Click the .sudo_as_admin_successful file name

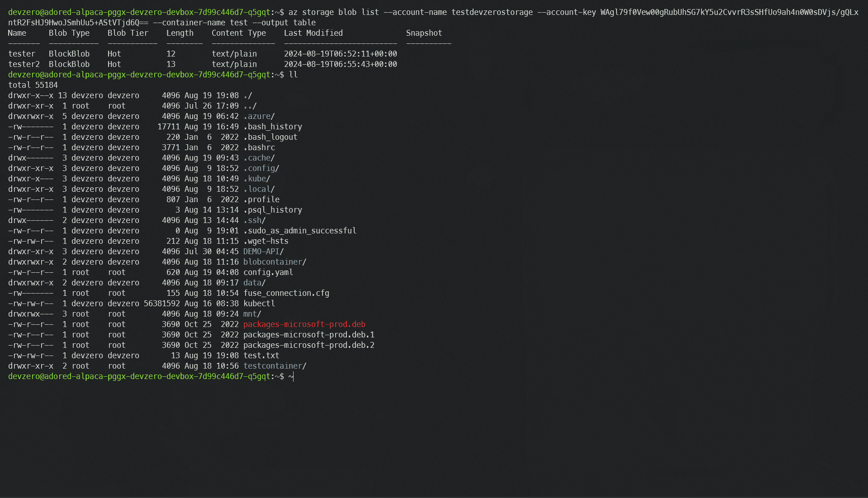pos(299,231)
